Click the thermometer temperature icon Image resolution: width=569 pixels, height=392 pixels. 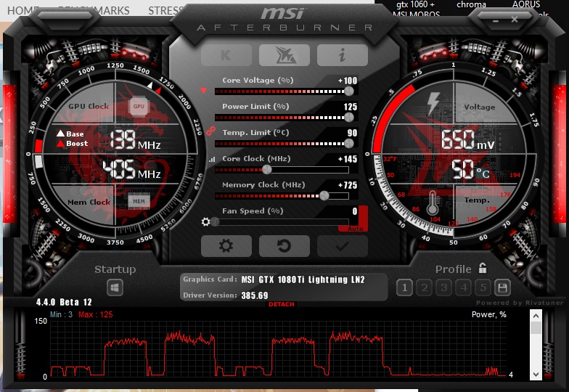pyautogui.click(x=432, y=203)
